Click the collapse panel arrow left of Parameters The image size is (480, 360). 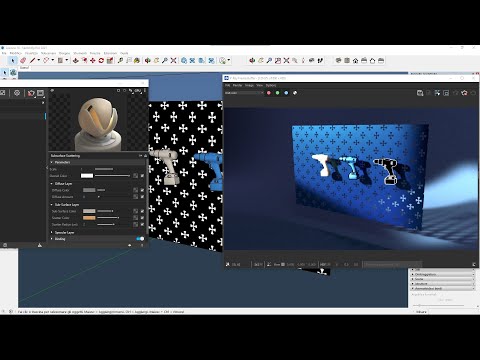click(47, 168)
